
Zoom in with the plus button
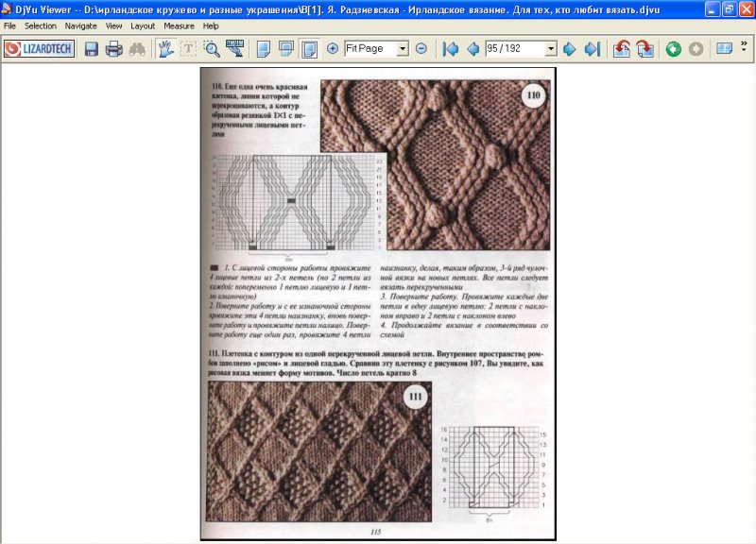point(333,48)
